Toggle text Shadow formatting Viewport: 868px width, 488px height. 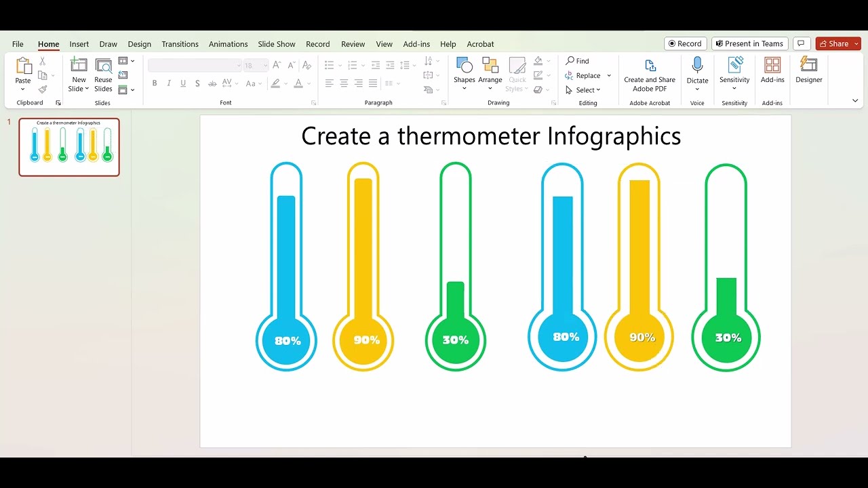[197, 83]
